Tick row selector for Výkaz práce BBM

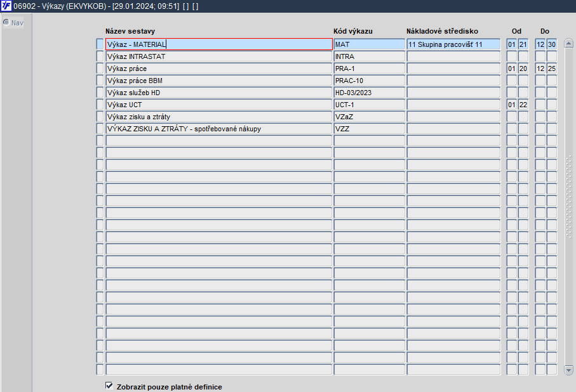pos(100,81)
